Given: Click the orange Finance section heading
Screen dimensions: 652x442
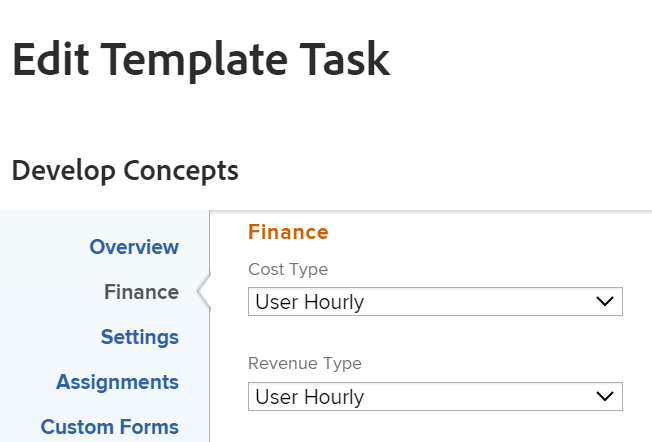Looking at the screenshot, I should coord(288,233).
